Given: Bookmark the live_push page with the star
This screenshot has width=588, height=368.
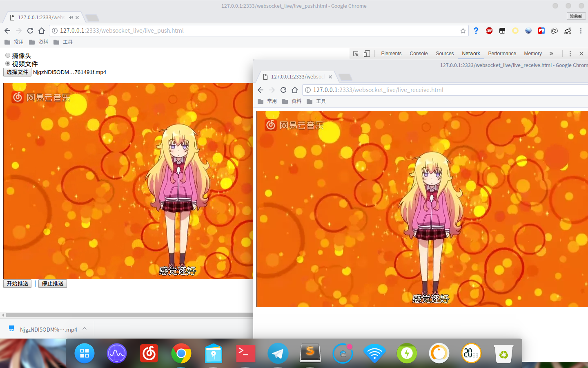Looking at the screenshot, I should (463, 31).
